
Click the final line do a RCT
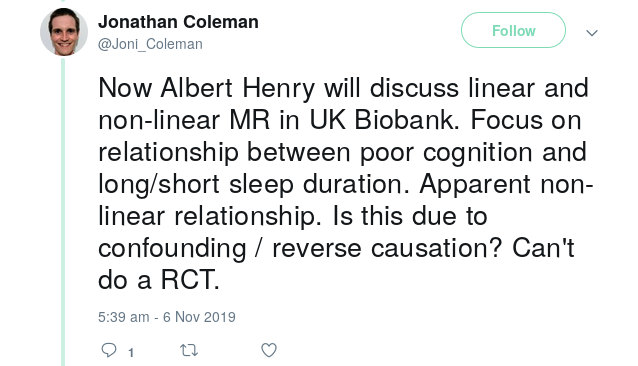159,280
